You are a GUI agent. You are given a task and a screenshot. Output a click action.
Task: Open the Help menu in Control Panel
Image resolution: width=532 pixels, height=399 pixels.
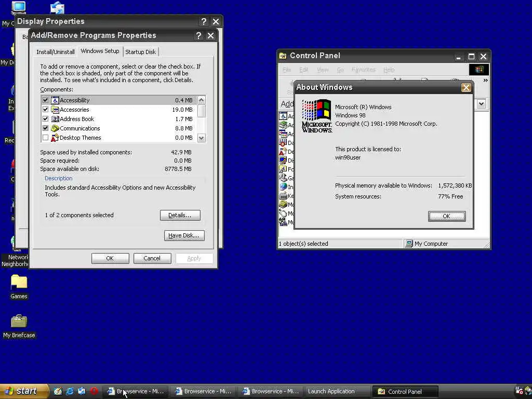pos(389,70)
